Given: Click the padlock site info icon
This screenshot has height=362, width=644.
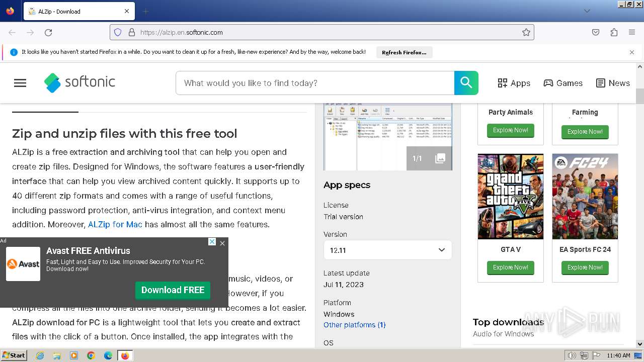Looking at the screenshot, I should 132,32.
